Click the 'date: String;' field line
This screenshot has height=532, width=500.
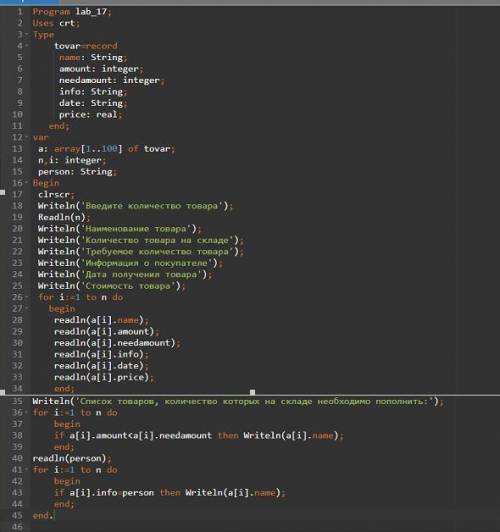point(93,103)
